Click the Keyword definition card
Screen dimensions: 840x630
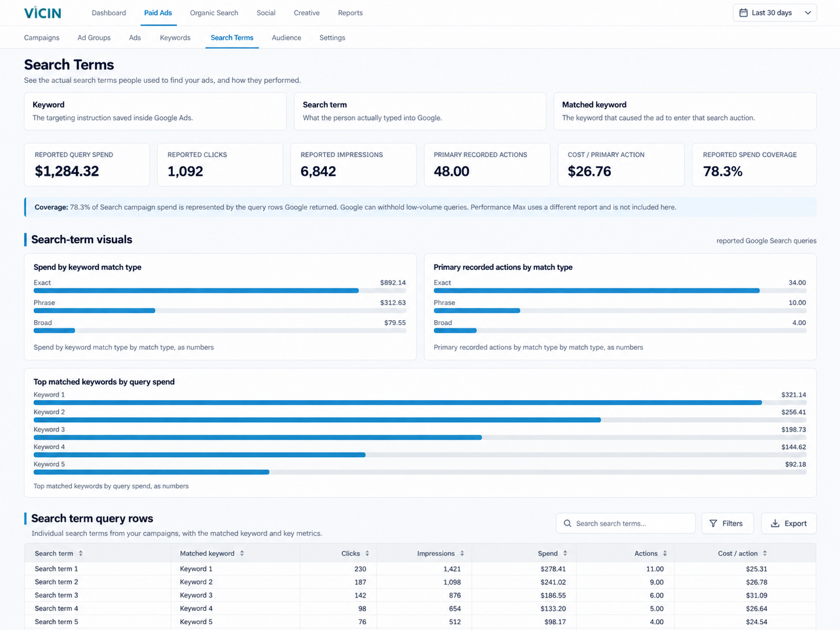click(155, 111)
